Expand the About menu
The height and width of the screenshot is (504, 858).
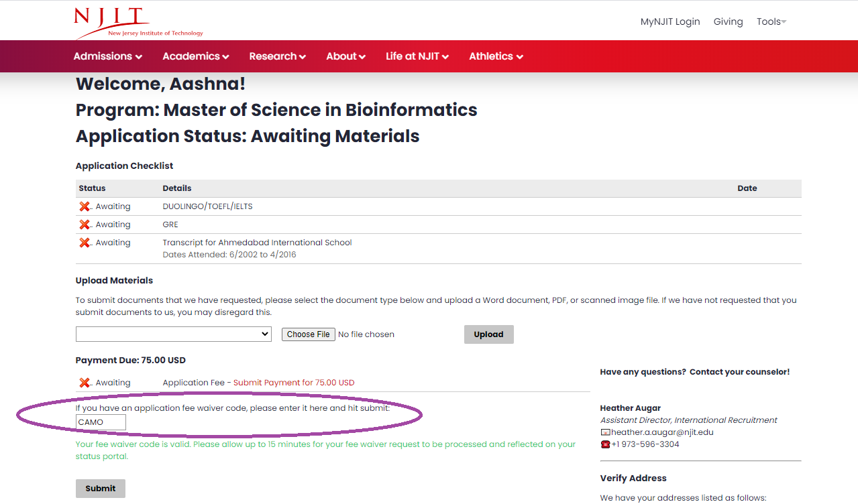tap(346, 56)
